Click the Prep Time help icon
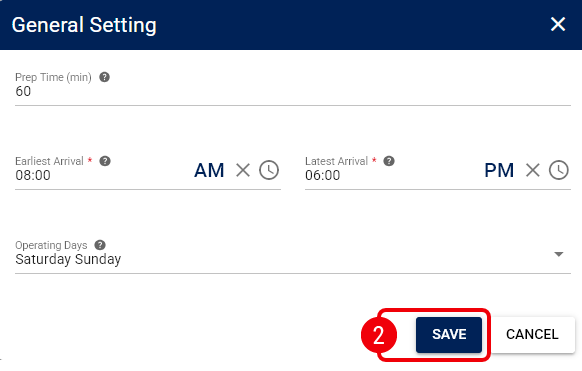582x371 pixels. tap(104, 77)
